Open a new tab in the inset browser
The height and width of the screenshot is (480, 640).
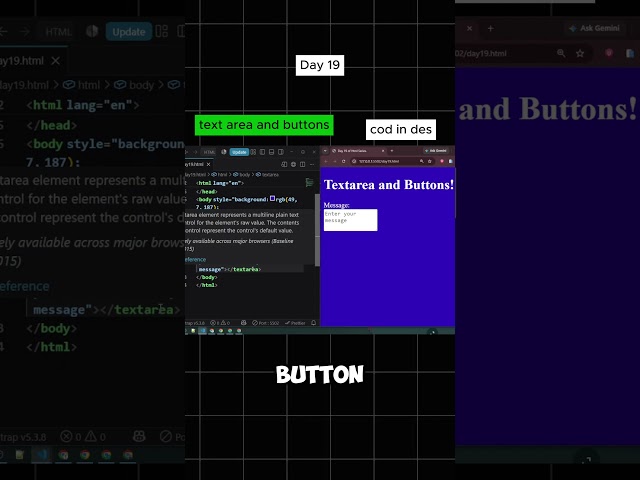point(392,151)
